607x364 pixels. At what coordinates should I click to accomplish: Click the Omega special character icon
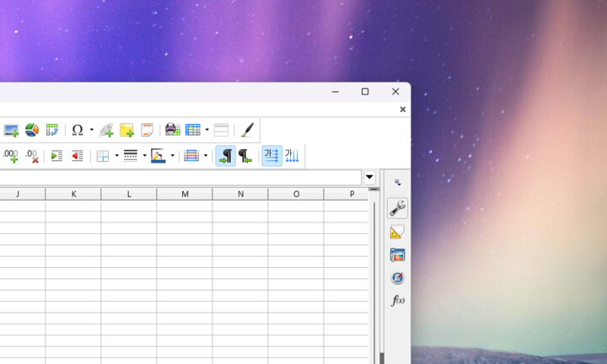[78, 130]
